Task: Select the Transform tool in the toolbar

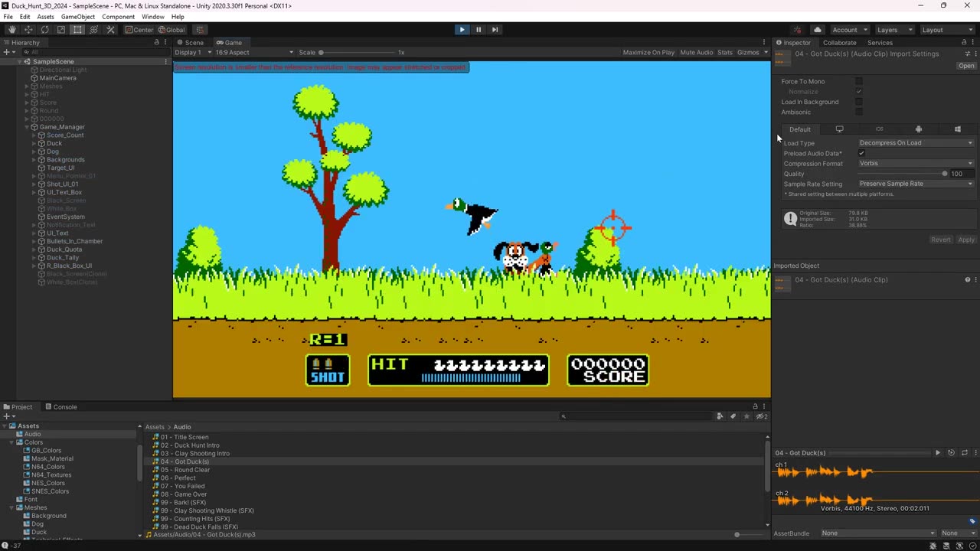Action: (93, 30)
